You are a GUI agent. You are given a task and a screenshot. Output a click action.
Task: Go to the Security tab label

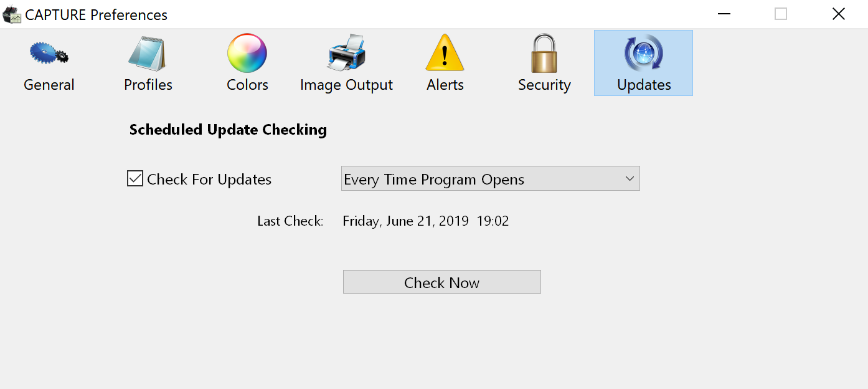click(x=544, y=85)
